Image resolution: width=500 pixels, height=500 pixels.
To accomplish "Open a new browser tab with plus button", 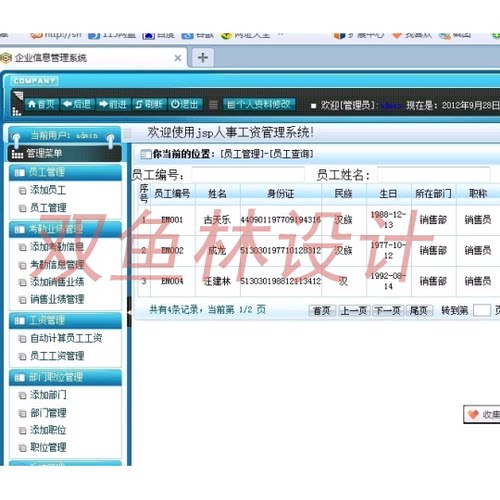I will click(x=203, y=57).
